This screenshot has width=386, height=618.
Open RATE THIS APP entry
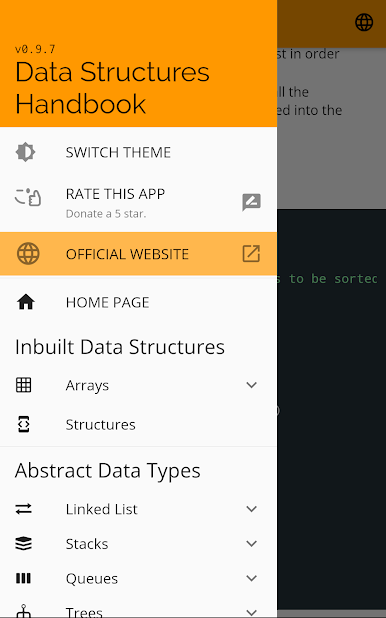click(x=138, y=202)
